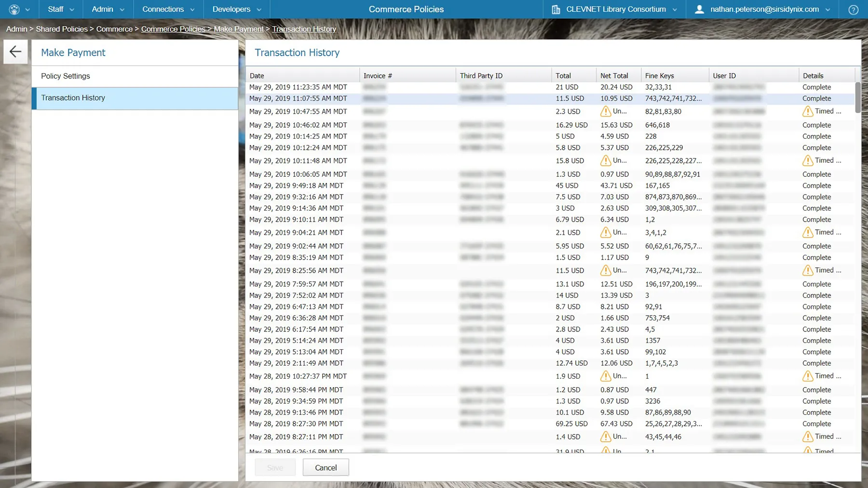Viewport: 868px width, 488px height.
Task: Sort by the Third Party ID column header
Action: [504, 76]
